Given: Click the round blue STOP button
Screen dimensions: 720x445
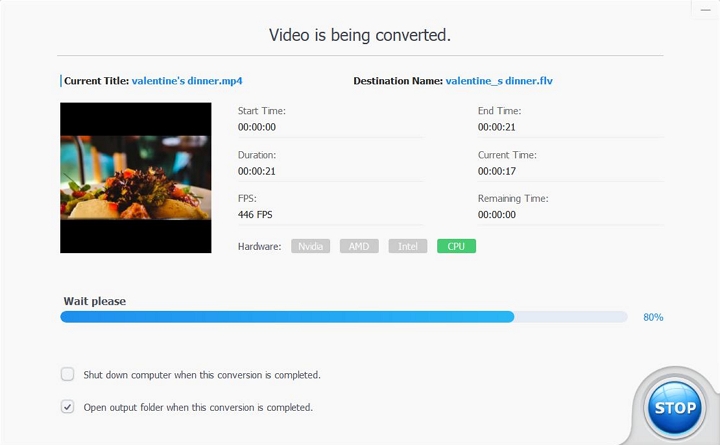Looking at the screenshot, I should point(675,407).
